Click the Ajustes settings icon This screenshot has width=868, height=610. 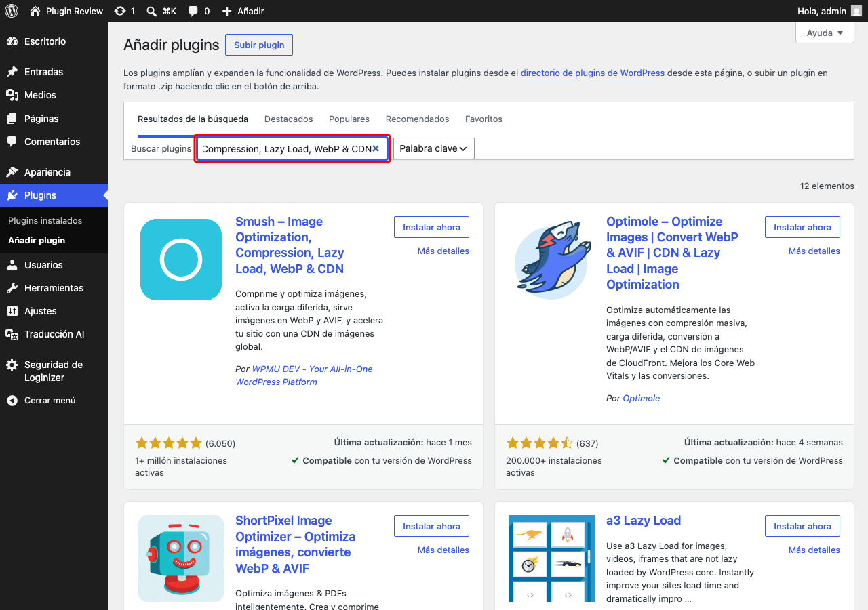point(12,311)
